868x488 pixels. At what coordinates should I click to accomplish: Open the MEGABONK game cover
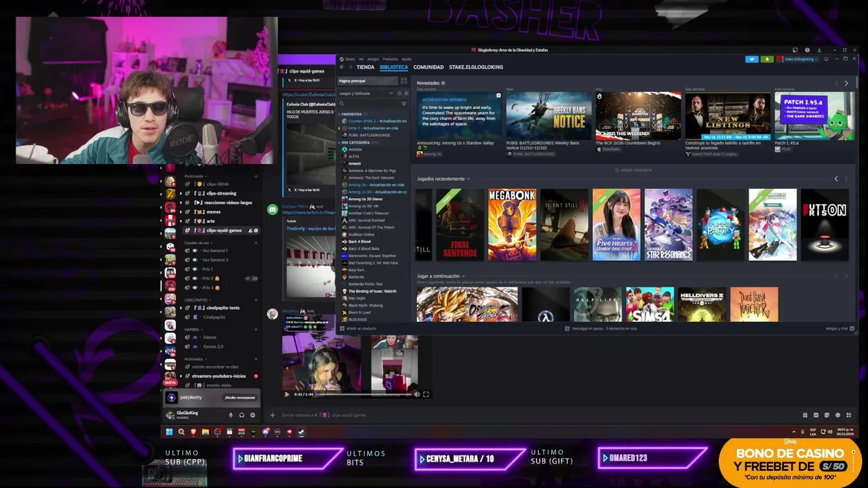512,225
